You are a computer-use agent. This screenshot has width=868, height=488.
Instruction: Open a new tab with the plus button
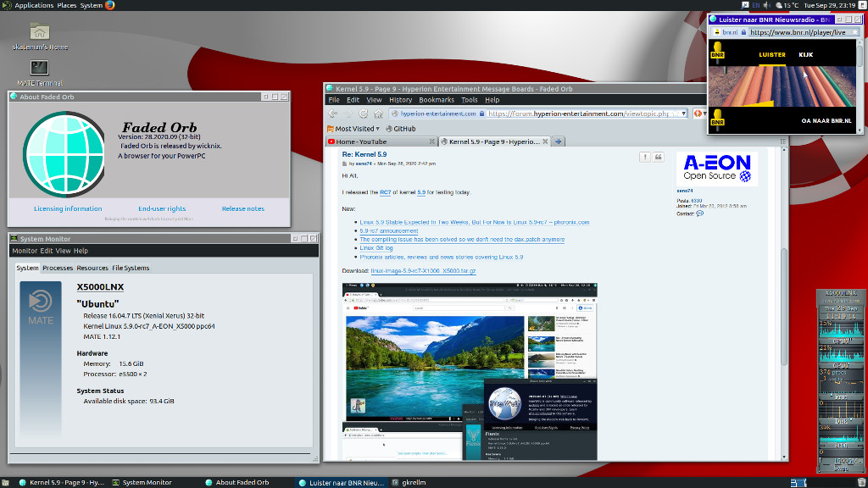[559, 141]
